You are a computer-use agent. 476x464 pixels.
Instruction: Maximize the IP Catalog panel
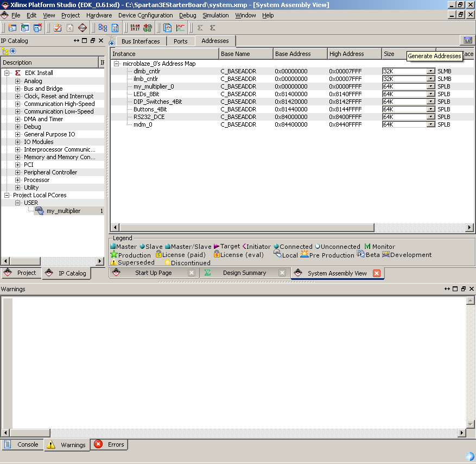pyautogui.click(x=85, y=40)
